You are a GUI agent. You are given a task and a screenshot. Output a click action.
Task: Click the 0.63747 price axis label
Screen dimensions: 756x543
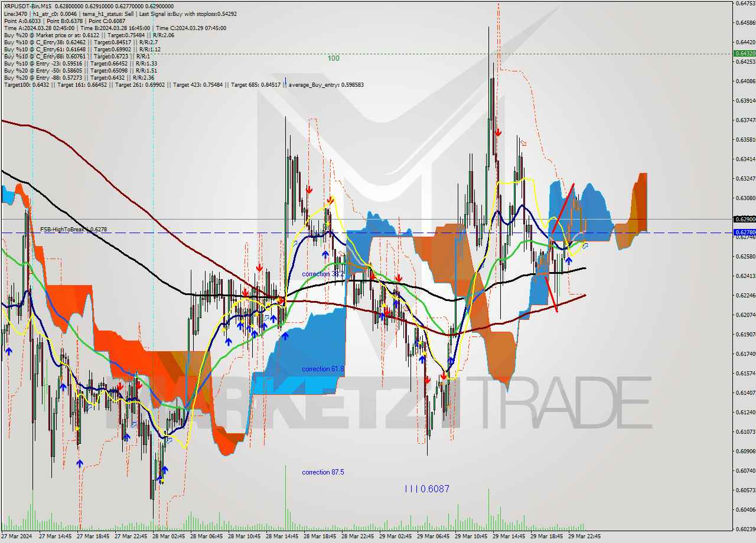click(x=745, y=120)
